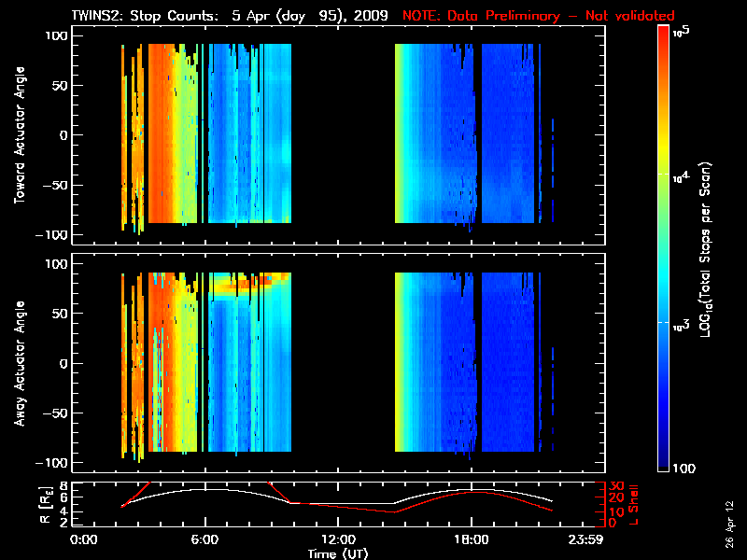The width and height of the screenshot is (747, 560).
Task: Click the 6:00 tick on the time axis
Action: pyautogui.click(x=204, y=539)
